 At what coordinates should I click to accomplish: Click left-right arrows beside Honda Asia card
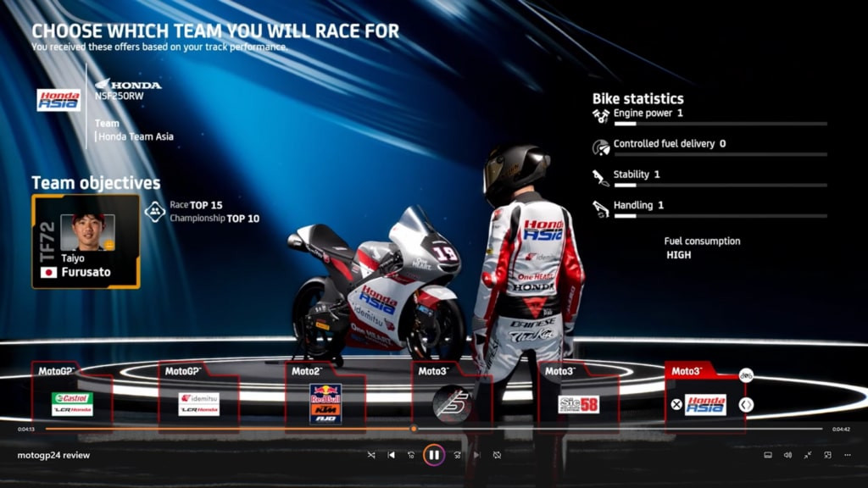pos(745,405)
